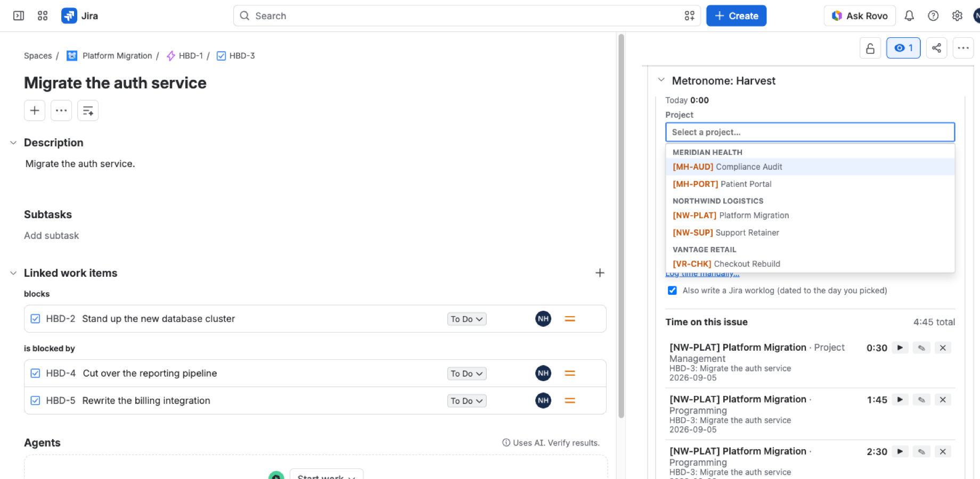Click the 4:45 total time label

tap(934, 322)
